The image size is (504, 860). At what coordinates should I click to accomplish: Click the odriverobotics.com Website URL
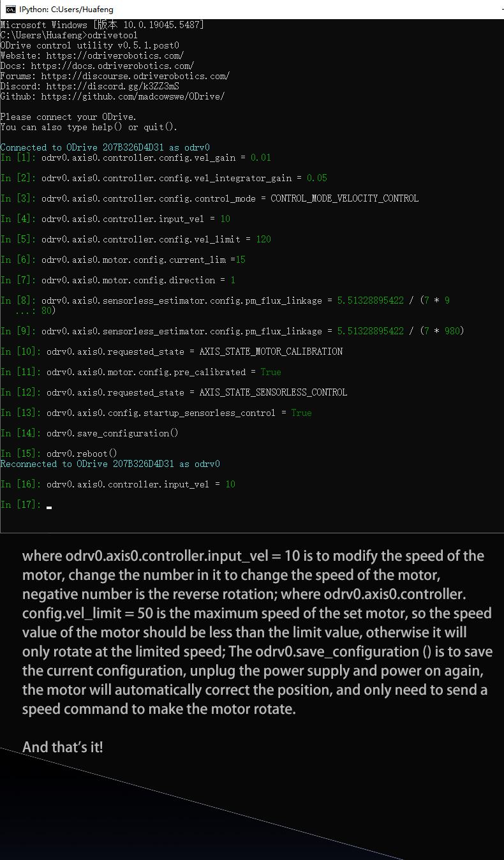tap(115, 56)
